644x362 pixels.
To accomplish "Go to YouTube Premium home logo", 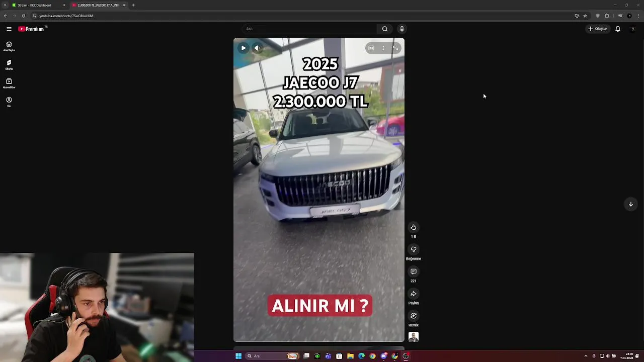I will point(32,29).
